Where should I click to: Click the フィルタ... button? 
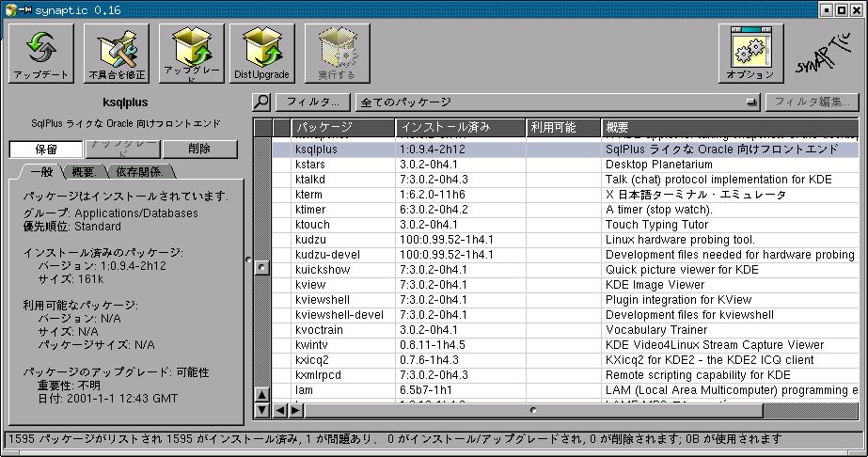(x=313, y=102)
